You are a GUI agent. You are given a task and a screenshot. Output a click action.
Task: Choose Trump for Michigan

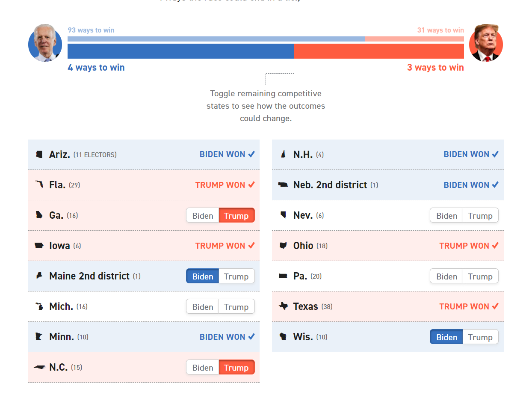click(x=236, y=307)
